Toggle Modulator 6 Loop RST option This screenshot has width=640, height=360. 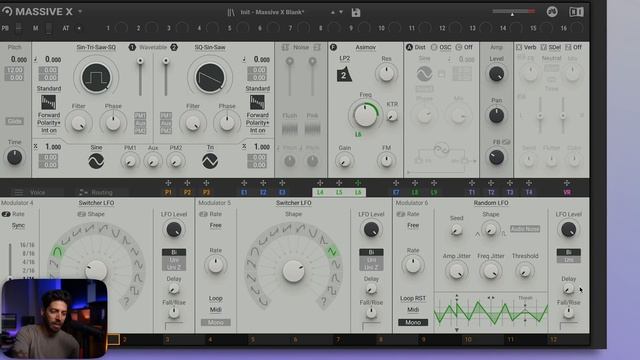tap(413, 298)
